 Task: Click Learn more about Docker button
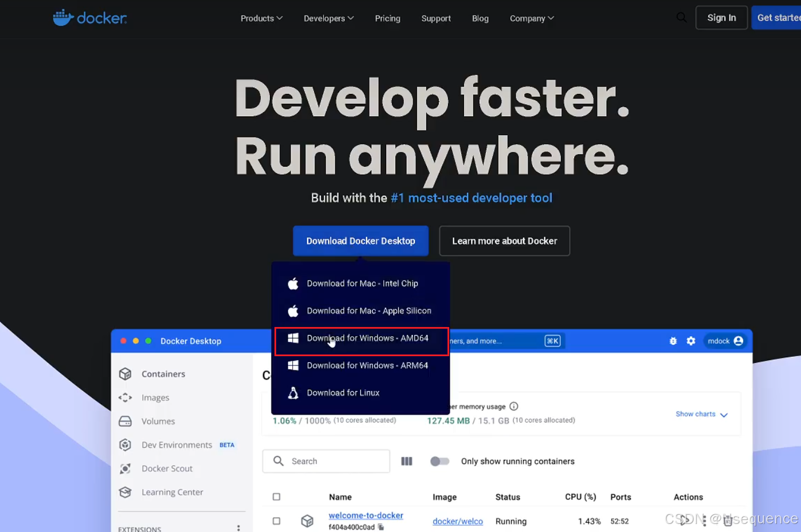pyautogui.click(x=505, y=241)
